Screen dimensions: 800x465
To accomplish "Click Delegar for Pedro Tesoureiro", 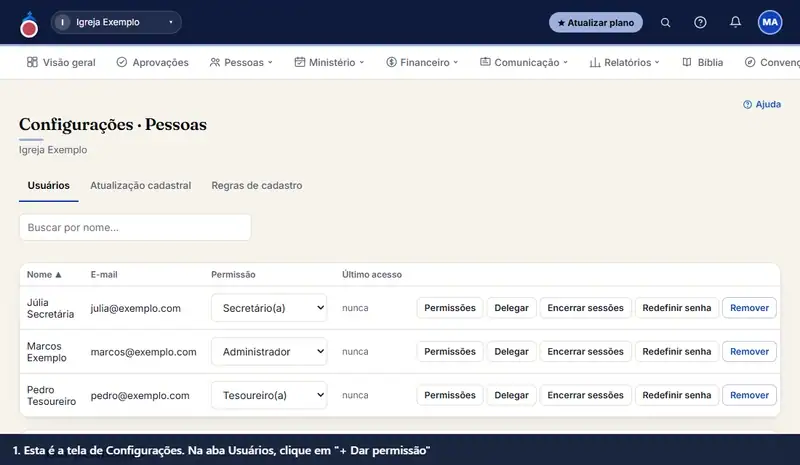I will (511, 395).
